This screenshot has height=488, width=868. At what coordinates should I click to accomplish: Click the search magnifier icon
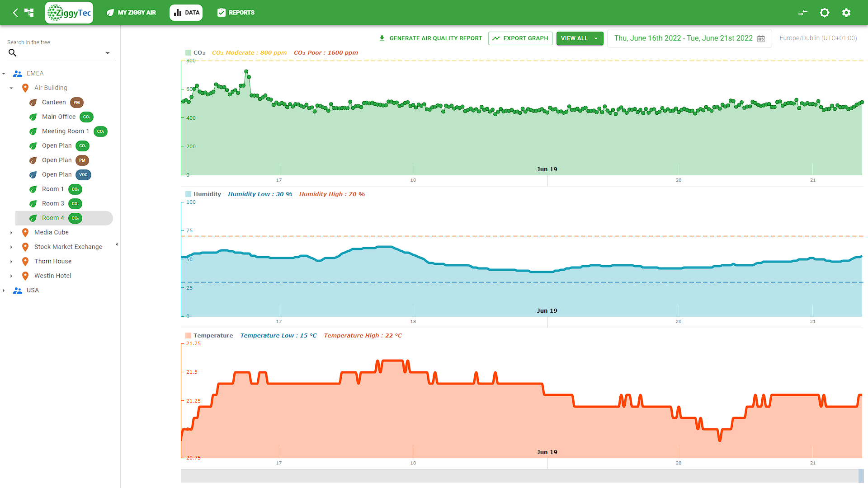click(13, 53)
